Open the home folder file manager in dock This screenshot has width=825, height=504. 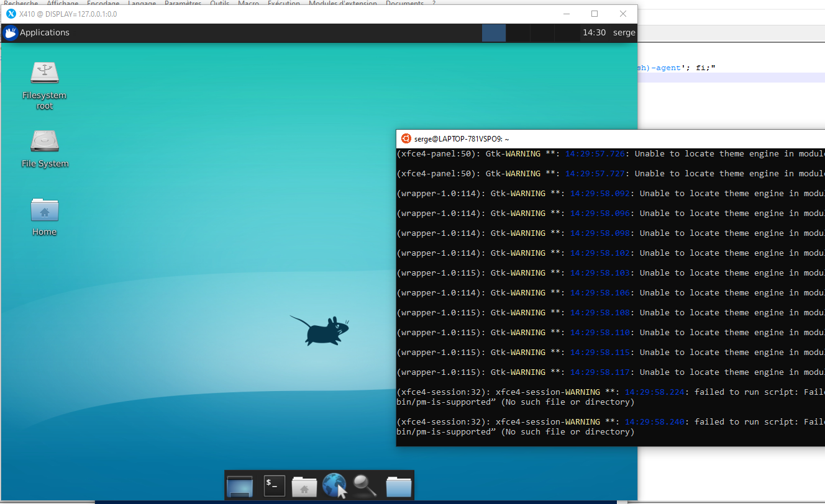[304, 486]
